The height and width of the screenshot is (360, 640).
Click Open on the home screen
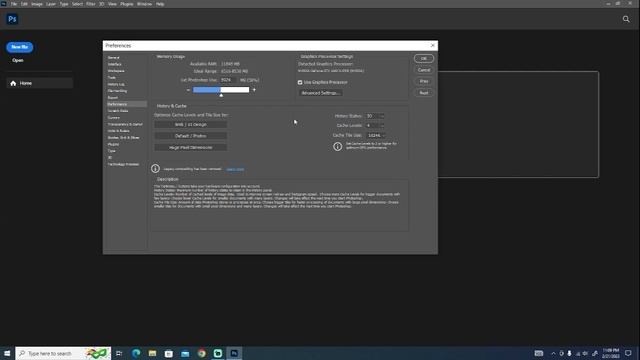[18, 60]
